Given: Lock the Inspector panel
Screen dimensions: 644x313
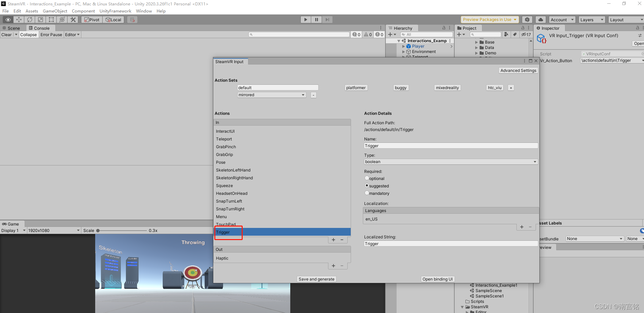Looking at the screenshot, I should (638, 28).
